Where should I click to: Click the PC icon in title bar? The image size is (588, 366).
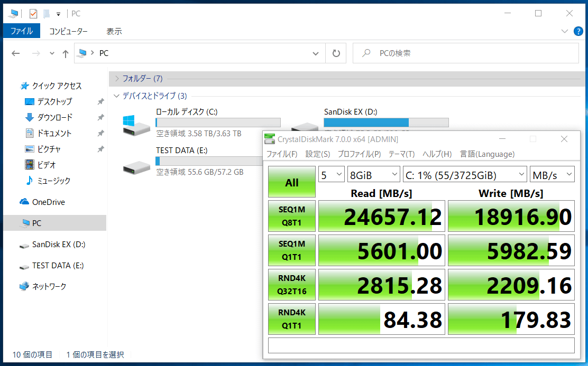[x=14, y=14]
